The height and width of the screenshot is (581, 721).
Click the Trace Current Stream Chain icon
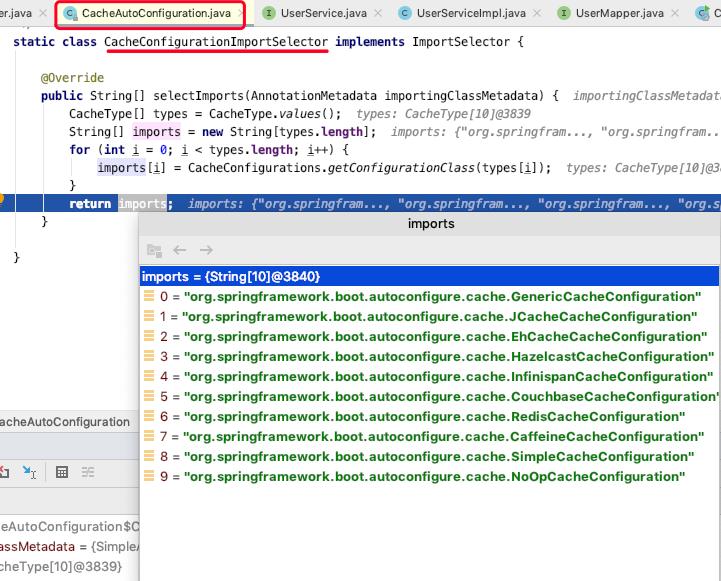point(88,472)
